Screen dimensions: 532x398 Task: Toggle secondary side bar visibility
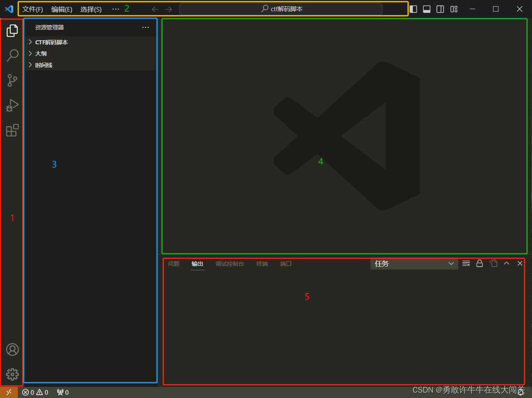click(440, 9)
